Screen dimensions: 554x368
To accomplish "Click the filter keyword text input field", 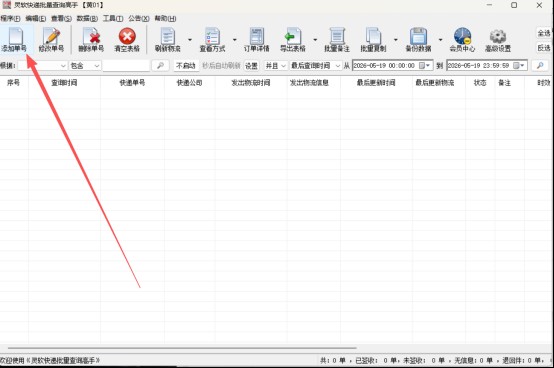I will [x=126, y=66].
